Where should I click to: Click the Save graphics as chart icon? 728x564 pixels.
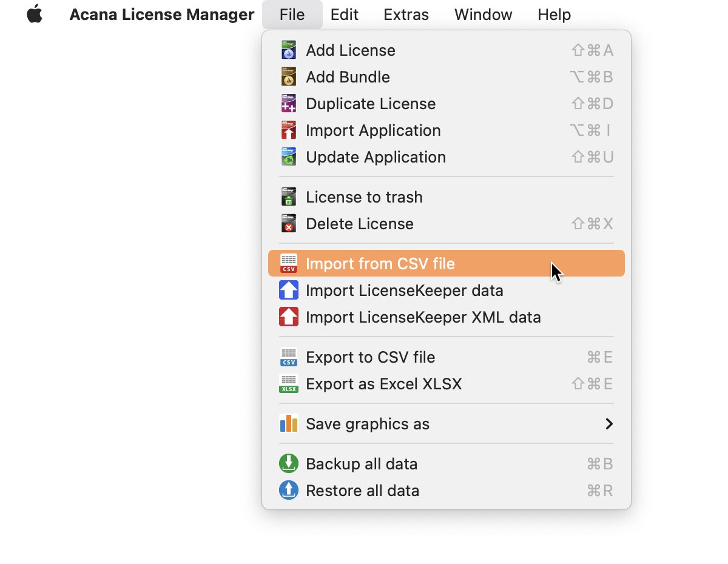pos(289,424)
